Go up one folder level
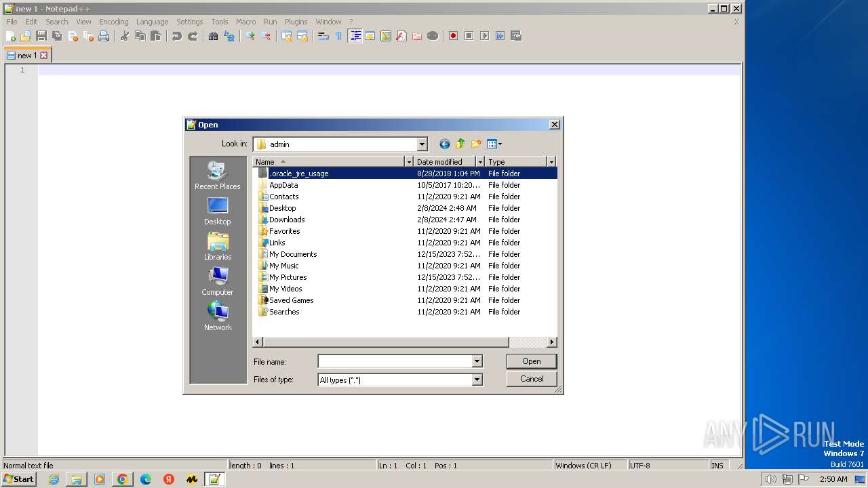The width and height of the screenshot is (868, 488). point(460,144)
